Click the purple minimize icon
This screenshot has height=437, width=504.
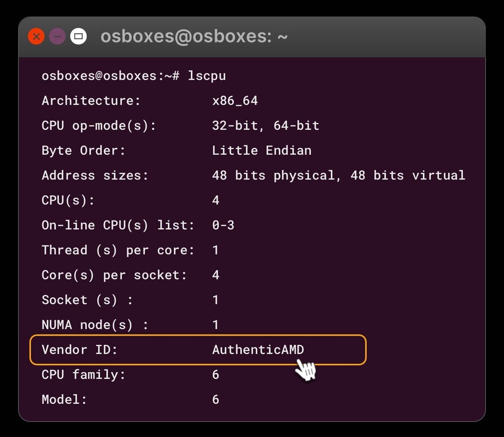pos(58,36)
